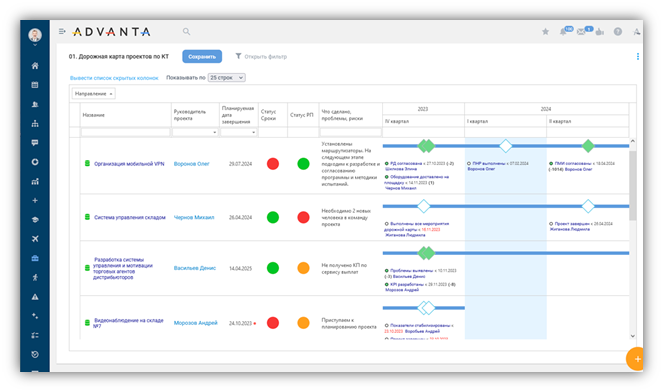Click the 'Открыть фильтр' button
This screenshot has height=392, width=663.
[x=261, y=57]
